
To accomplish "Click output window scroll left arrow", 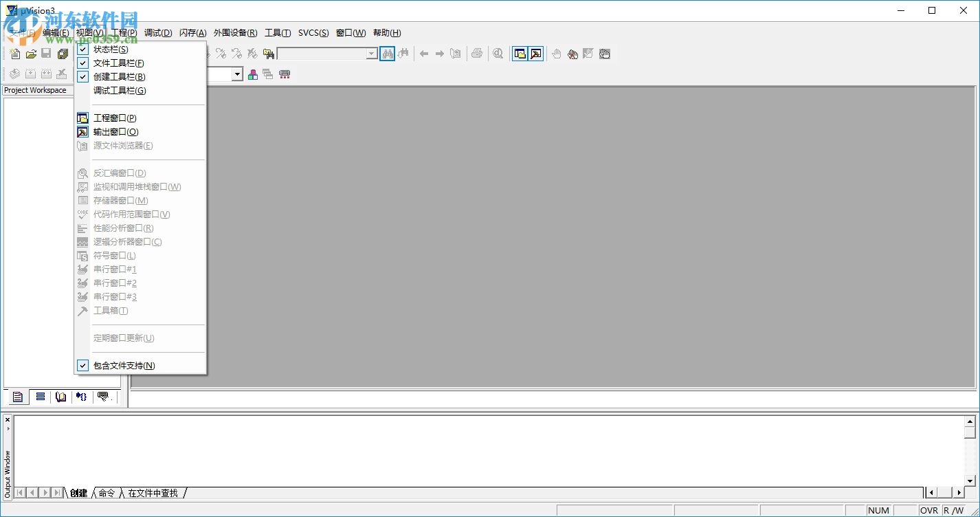I will coord(932,492).
